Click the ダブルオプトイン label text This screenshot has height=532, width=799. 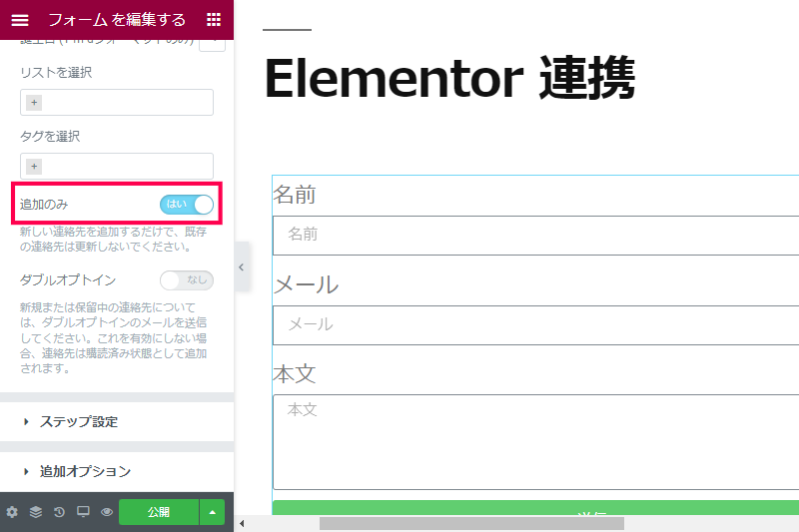pyautogui.click(x=68, y=280)
